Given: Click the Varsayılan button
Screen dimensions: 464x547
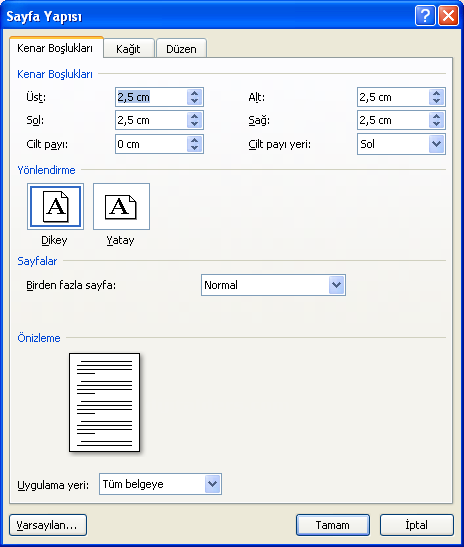Looking at the screenshot, I should 48,525.
